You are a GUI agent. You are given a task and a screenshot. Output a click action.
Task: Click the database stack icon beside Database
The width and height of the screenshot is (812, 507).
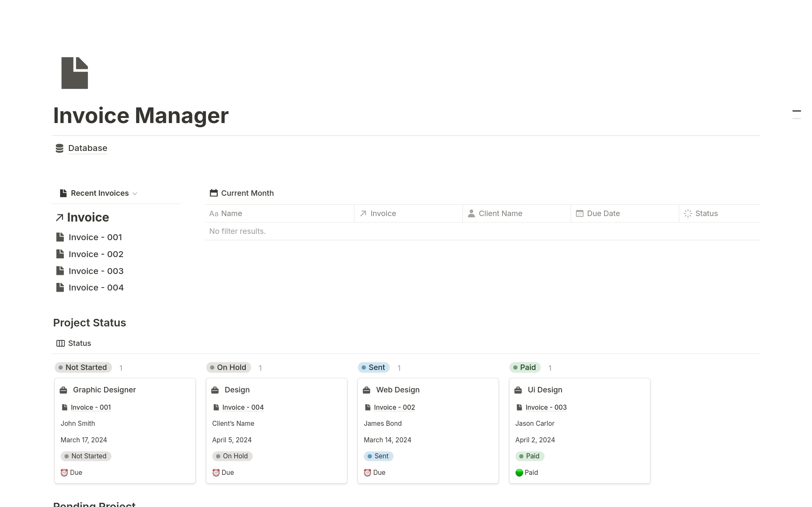click(59, 148)
